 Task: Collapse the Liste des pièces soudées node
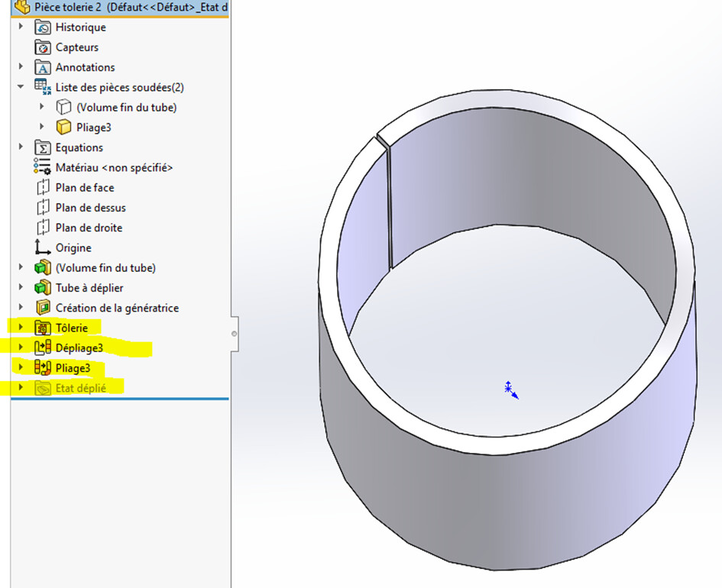coord(21,86)
